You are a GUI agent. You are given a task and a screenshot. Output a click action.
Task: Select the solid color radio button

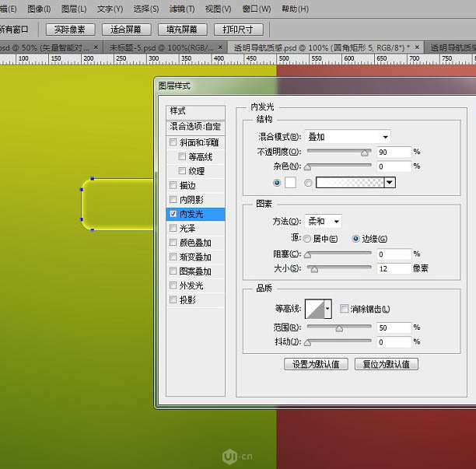click(x=277, y=183)
